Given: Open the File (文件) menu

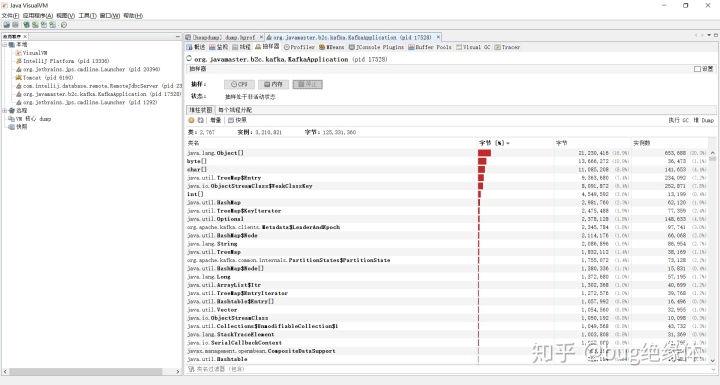Looking at the screenshot, I should [10, 16].
